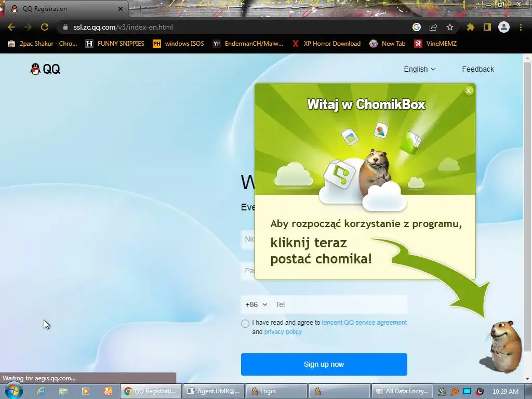Viewport: 532px width, 399px height.
Task: Open the Chrome extensions puzzle icon
Action: click(471, 27)
